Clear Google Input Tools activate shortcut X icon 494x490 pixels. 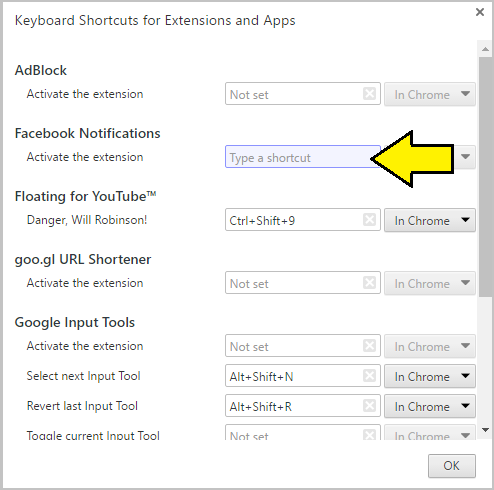369,346
